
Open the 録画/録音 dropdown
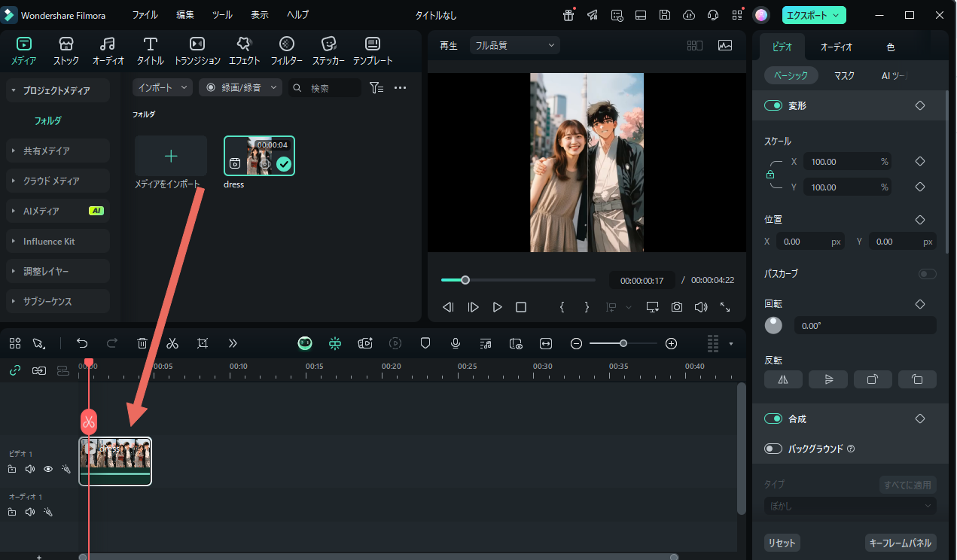pyautogui.click(x=241, y=88)
